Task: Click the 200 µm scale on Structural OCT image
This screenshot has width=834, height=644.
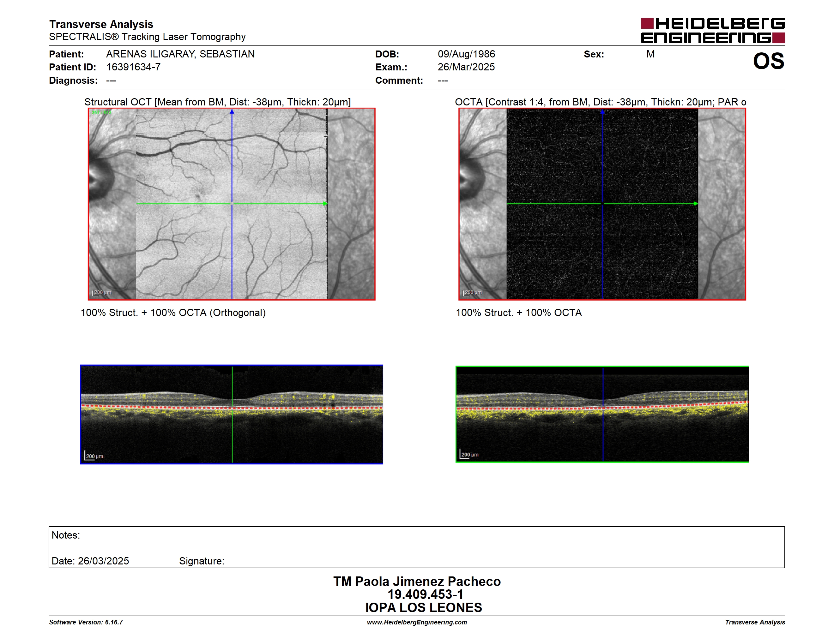Action: coord(102,293)
